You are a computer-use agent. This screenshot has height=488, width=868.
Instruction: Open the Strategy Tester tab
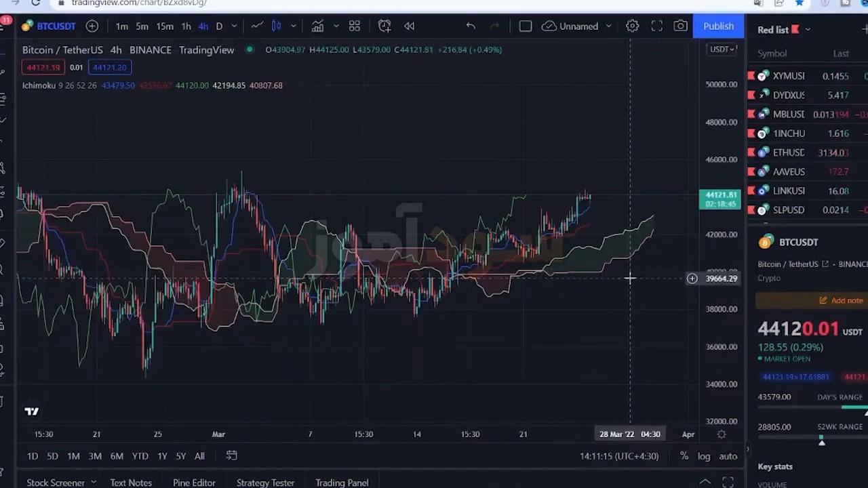pyautogui.click(x=265, y=483)
